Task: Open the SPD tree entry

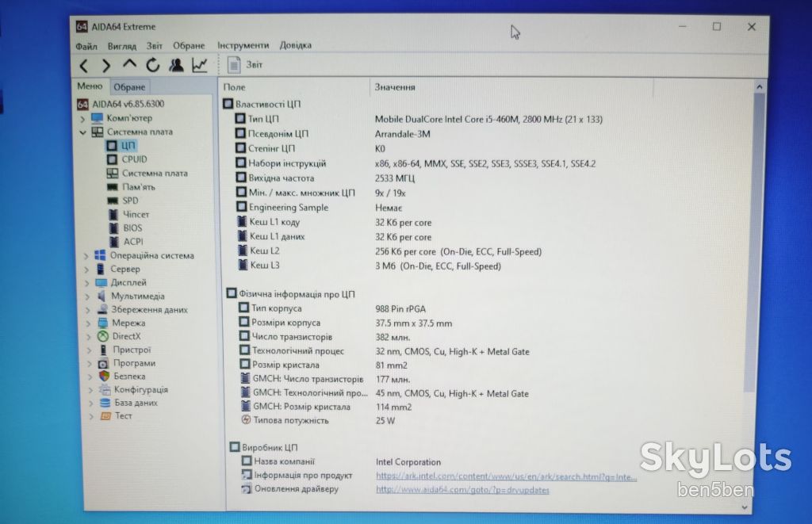Action: coord(123,201)
